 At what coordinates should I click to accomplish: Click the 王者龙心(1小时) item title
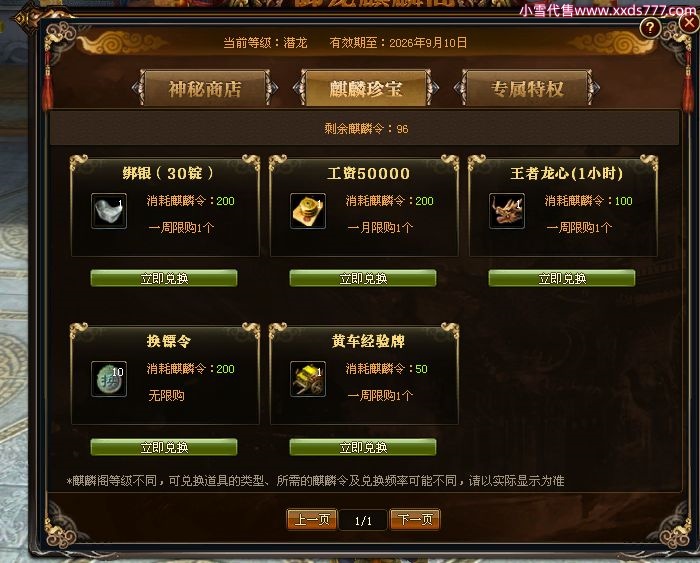point(566,173)
